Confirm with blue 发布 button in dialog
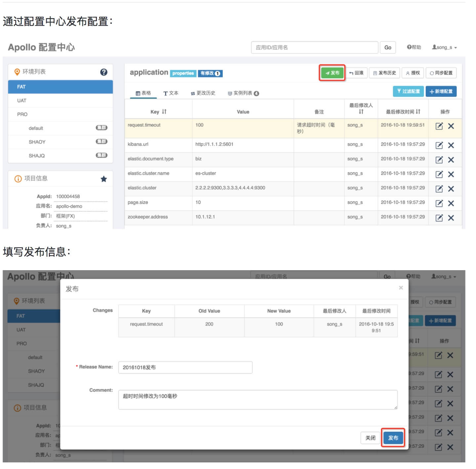The image size is (476, 469). [393, 438]
